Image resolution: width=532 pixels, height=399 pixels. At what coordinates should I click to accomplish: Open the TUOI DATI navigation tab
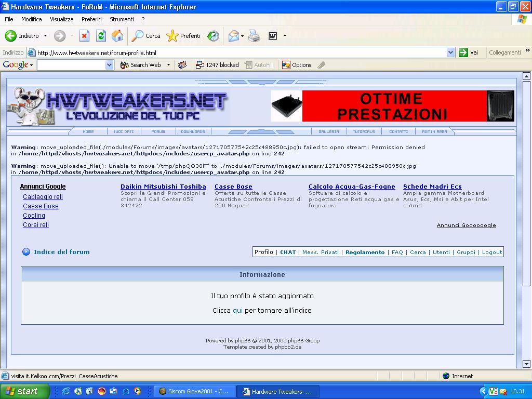pyautogui.click(x=124, y=131)
